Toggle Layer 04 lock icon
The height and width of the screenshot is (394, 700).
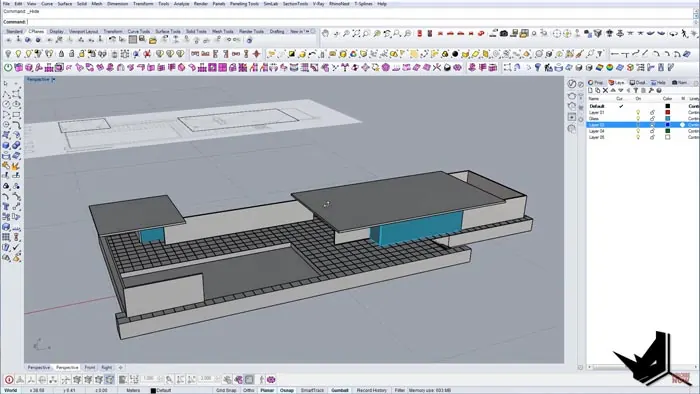(652, 131)
